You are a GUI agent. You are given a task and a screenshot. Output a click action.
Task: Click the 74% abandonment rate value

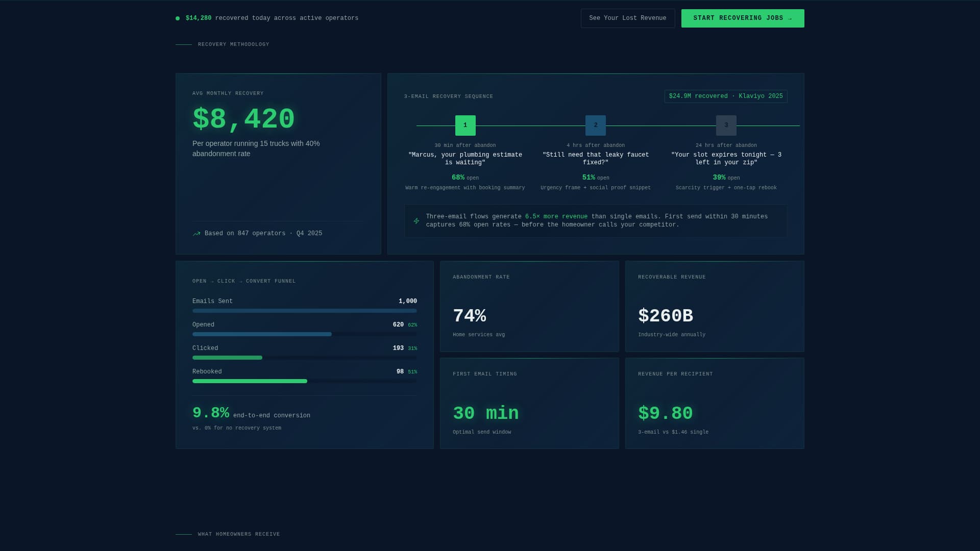pos(470,316)
